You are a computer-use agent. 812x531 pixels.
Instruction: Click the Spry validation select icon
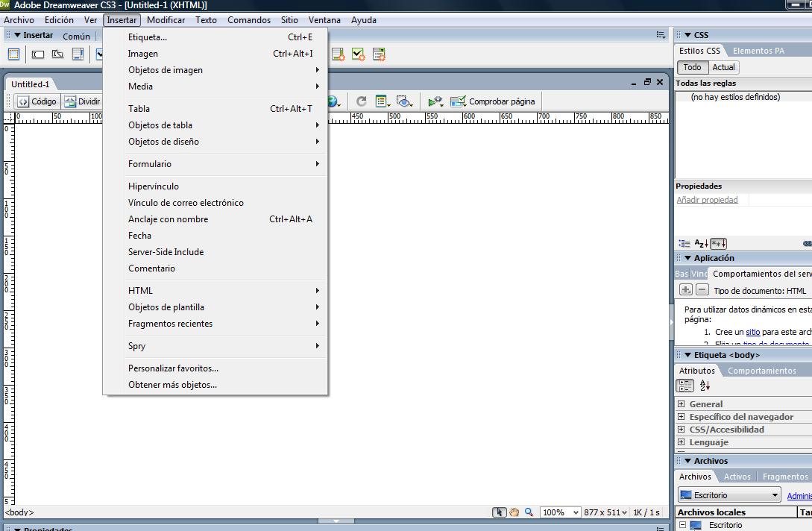point(379,54)
